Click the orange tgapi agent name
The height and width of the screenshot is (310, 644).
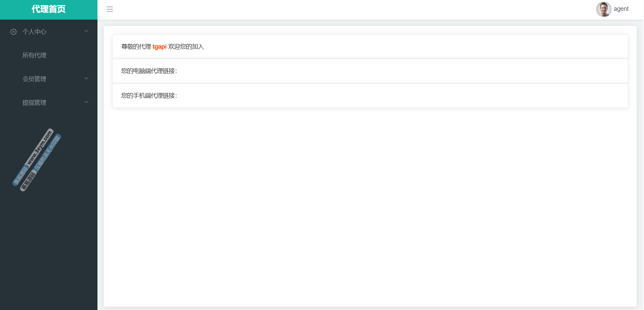(x=159, y=47)
